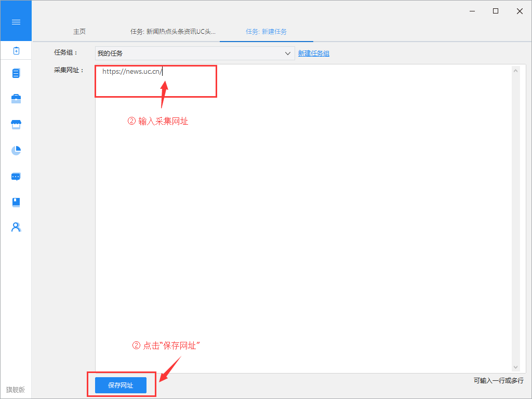Switch to 新闻热点头条资讯UC头 task tab
The height and width of the screenshot is (399, 532).
(x=172, y=32)
